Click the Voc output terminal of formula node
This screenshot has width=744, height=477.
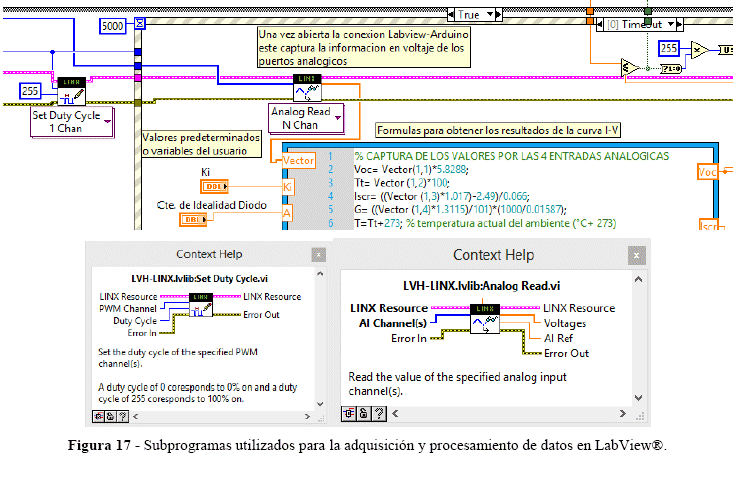coord(707,172)
